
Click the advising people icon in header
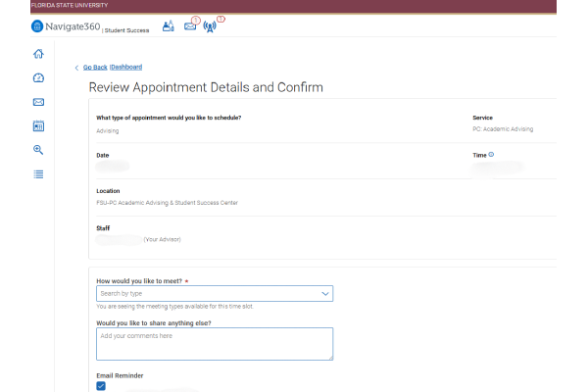tap(168, 26)
